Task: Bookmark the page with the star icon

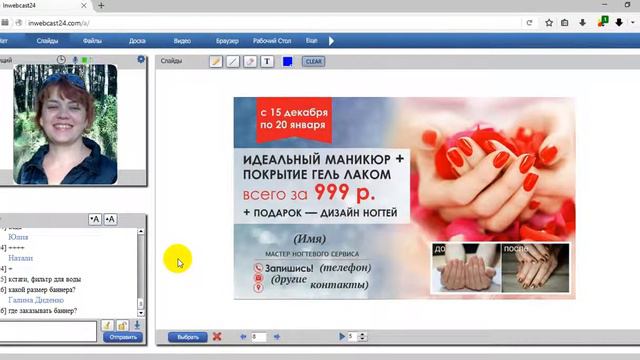Action: 549,23
